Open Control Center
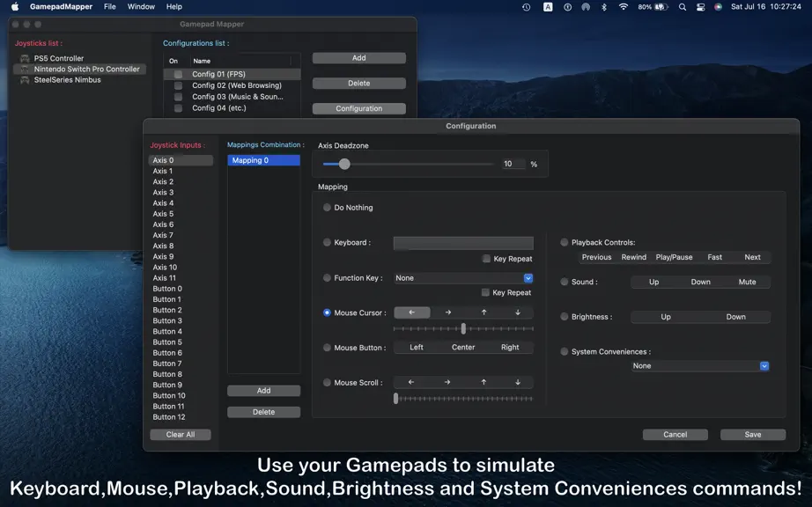 [700, 7]
